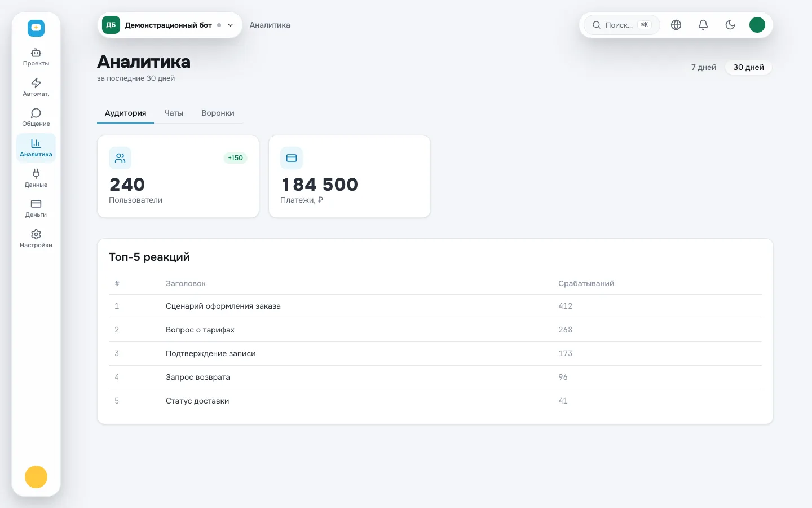Click the ДБ bot badge icon

[x=111, y=25]
